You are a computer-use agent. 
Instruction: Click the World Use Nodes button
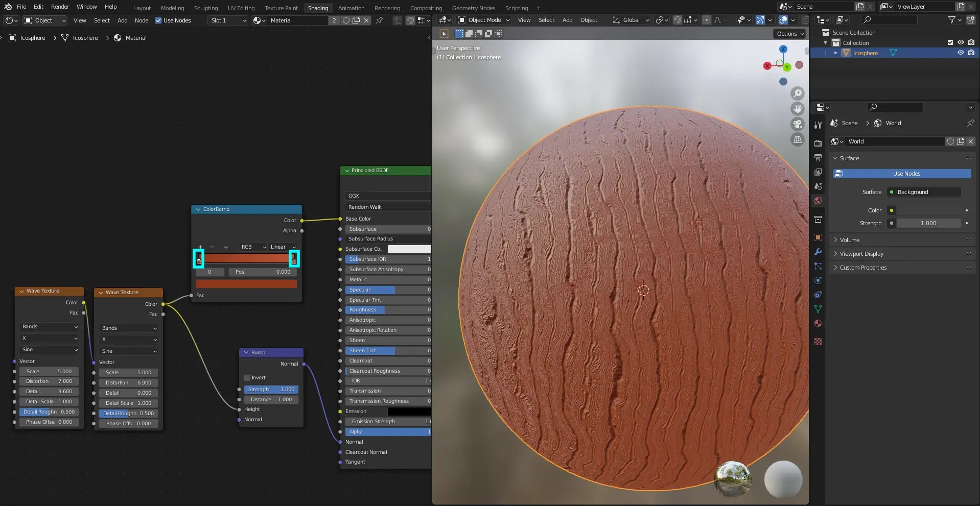pyautogui.click(x=906, y=174)
